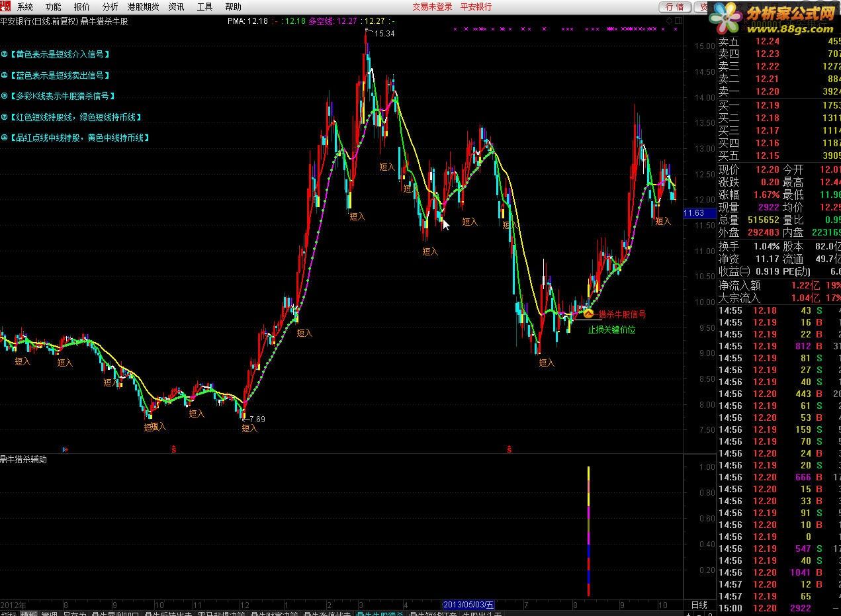This screenshot has width=841, height=616.
Task: Click the 大宗流入 1.04亿 row
Action: pos(779,298)
